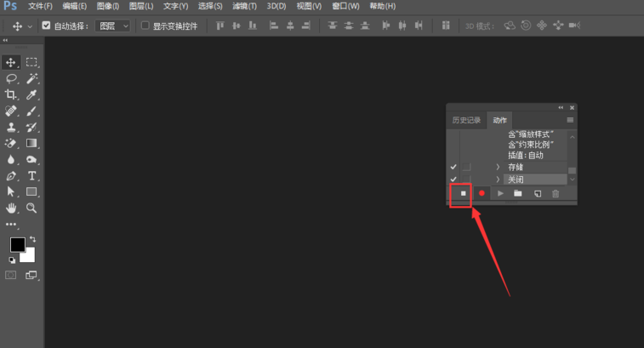Open the Move tool preset picker arrow

point(30,26)
